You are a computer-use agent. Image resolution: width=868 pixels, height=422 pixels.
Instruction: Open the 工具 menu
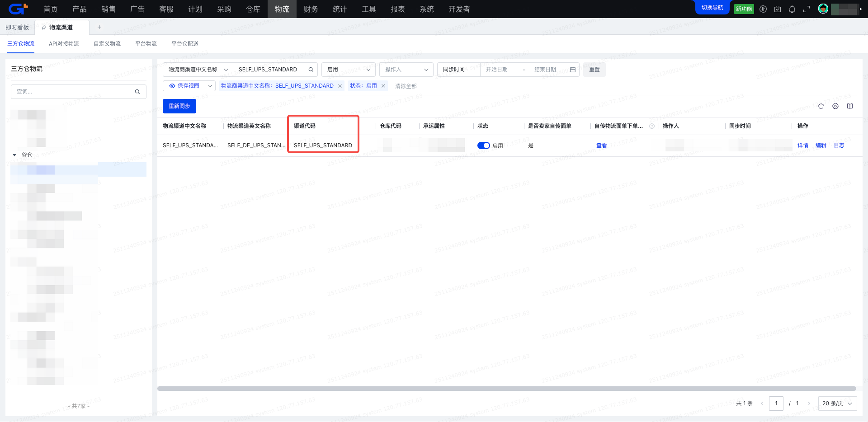click(369, 9)
